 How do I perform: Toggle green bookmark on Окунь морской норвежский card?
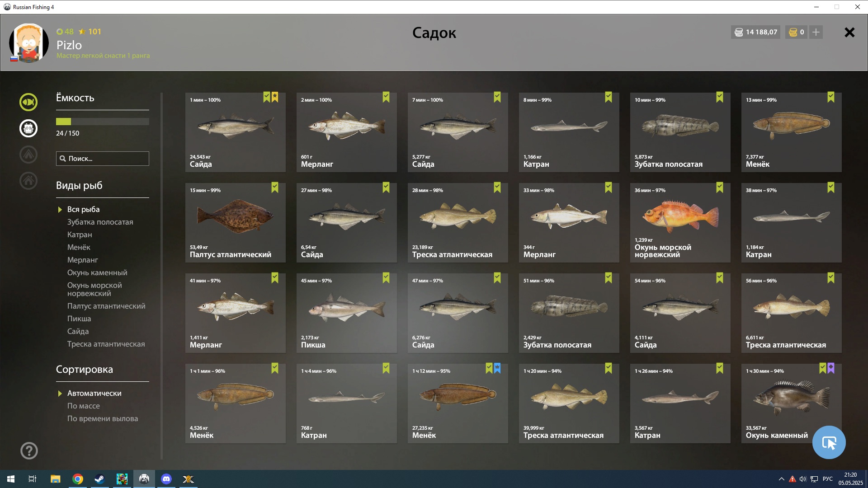720,188
